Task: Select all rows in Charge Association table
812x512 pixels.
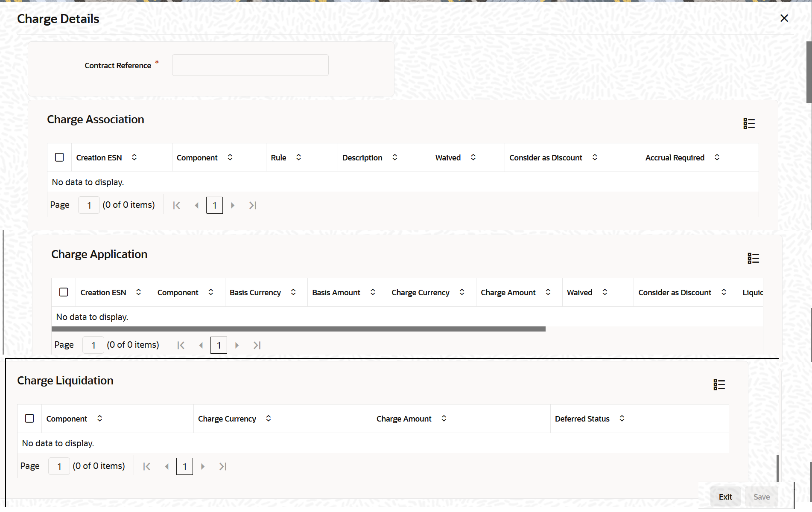Action: (x=59, y=157)
